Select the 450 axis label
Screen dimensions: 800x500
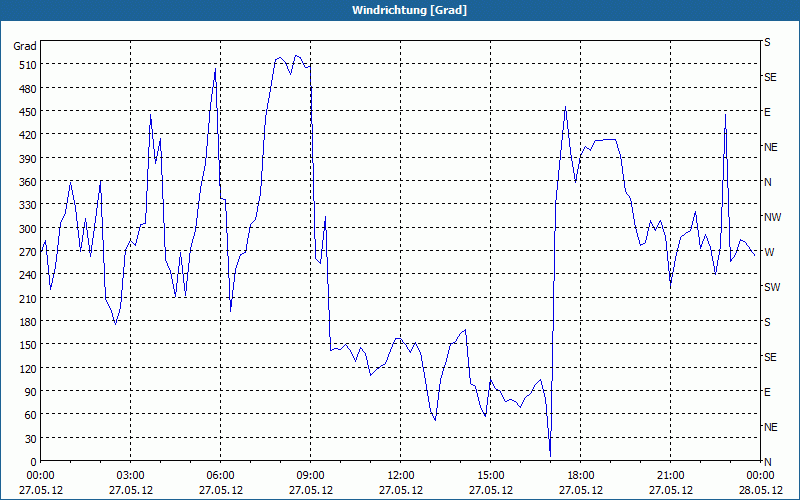(28, 112)
